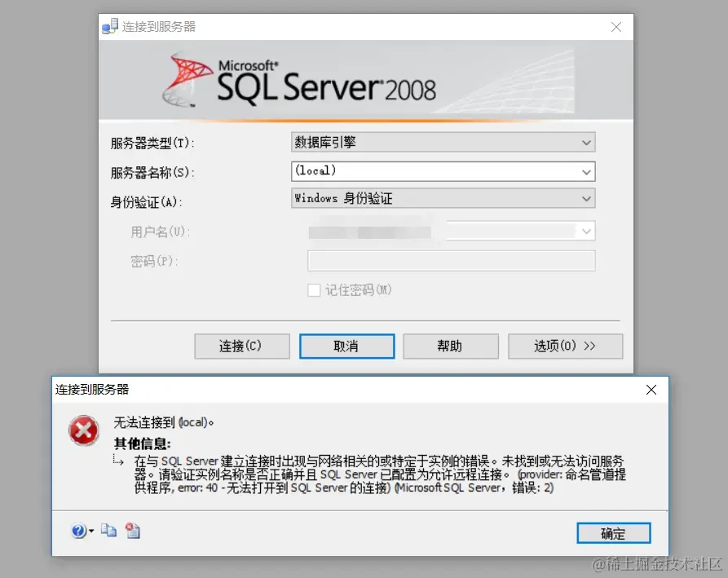This screenshot has height=578, width=728.
Task: Open the 服务器名称 combo box arrow
Action: pyautogui.click(x=586, y=172)
